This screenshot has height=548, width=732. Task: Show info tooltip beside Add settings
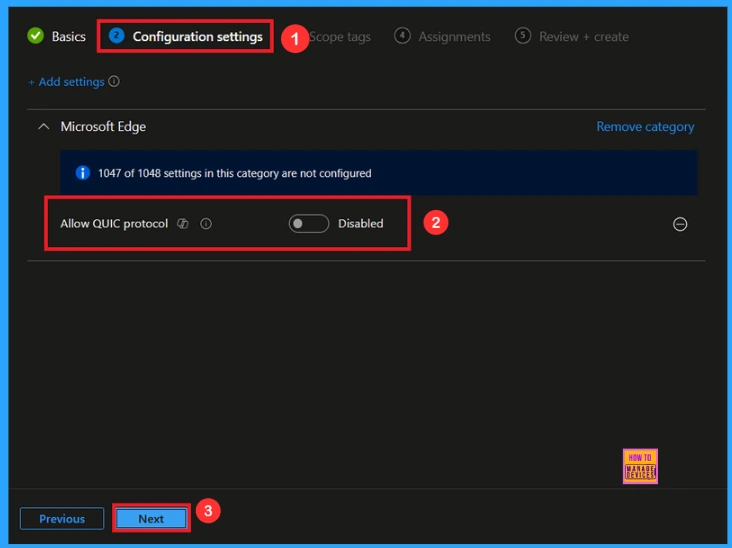(114, 82)
